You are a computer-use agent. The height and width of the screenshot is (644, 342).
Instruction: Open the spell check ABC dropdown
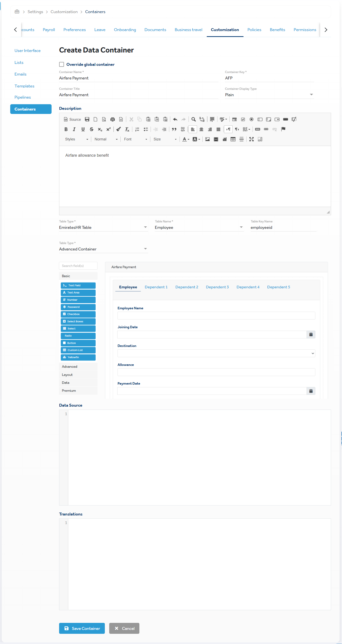tap(223, 119)
